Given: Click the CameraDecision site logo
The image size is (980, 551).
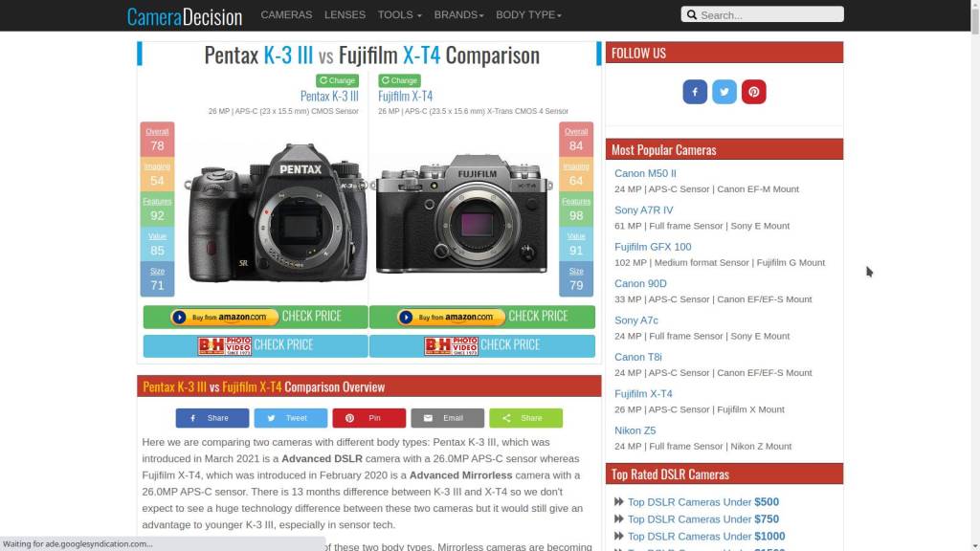Looking at the screenshot, I should pos(185,16).
